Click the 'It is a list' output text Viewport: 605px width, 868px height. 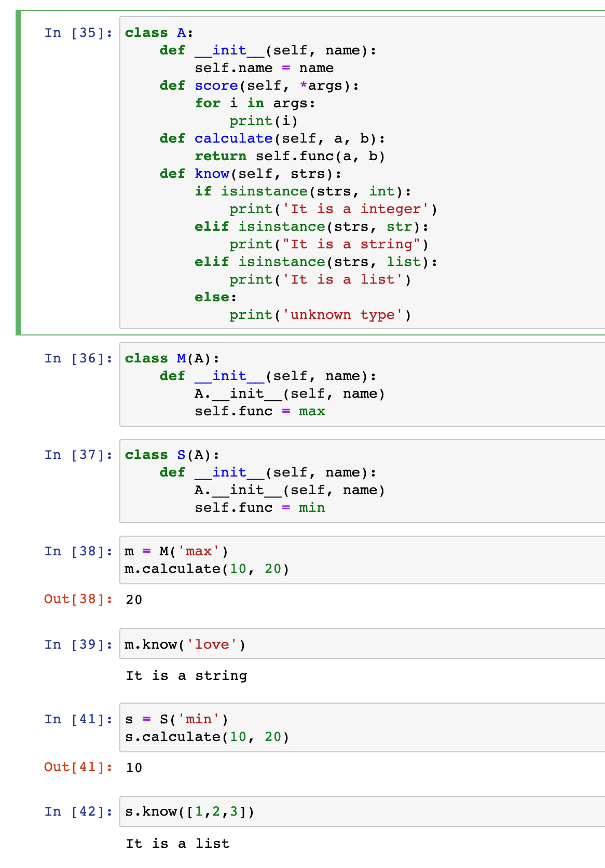click(177, 844)
